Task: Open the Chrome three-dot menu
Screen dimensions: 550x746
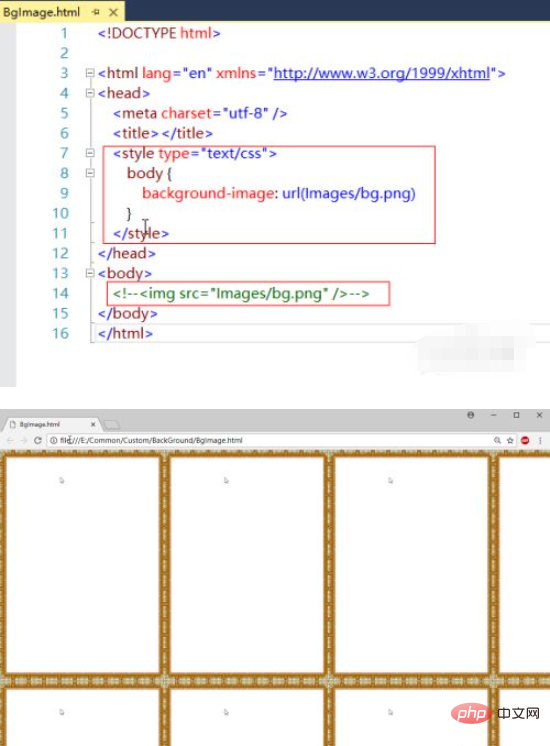Action: [540, 441]
